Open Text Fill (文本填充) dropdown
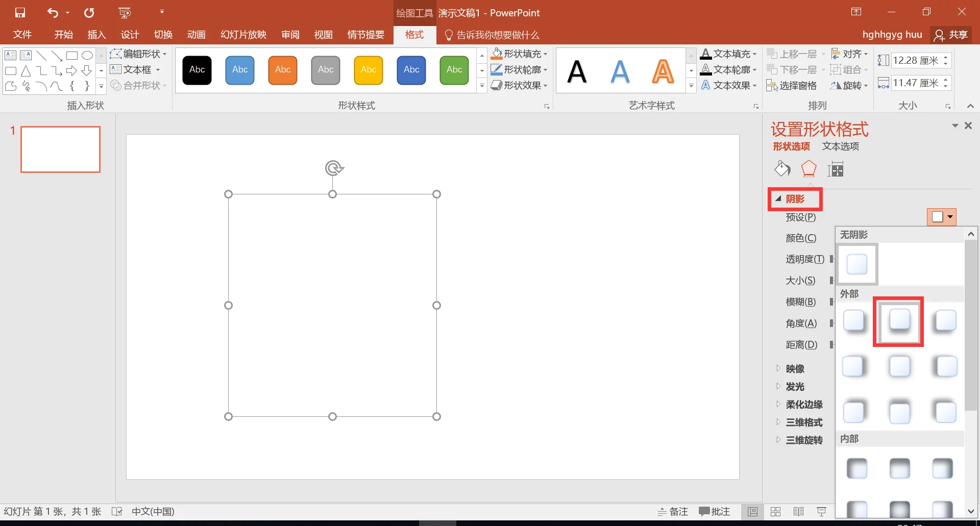This screenshot has height=526, width=980. click(728, 54)
